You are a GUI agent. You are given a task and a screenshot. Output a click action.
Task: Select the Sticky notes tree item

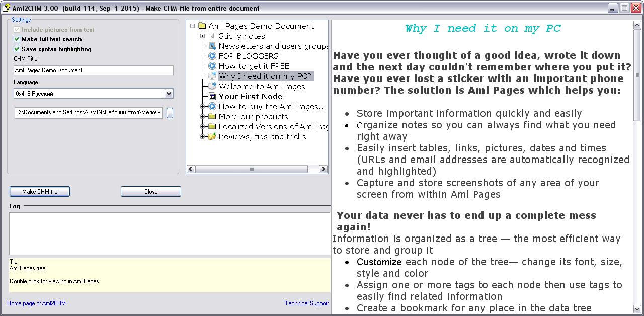point(242,36)
